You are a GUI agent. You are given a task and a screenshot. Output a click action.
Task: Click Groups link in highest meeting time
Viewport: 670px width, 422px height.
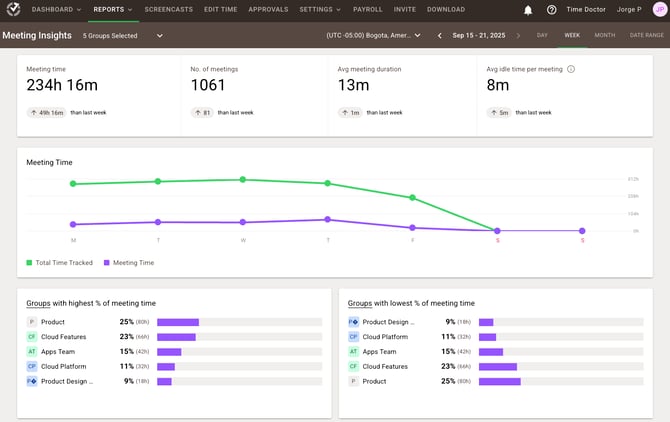pos(38,303)
